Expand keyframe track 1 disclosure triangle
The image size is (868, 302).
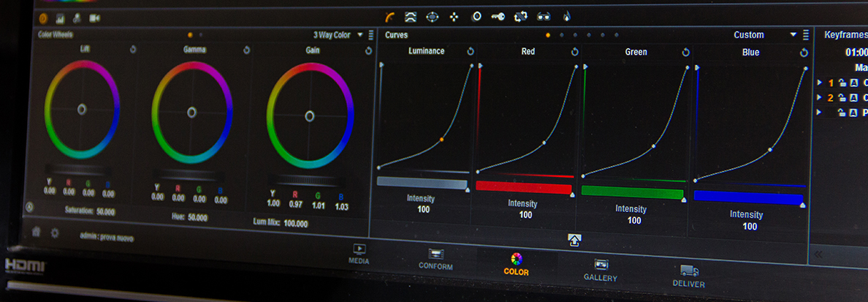(820, 83)
